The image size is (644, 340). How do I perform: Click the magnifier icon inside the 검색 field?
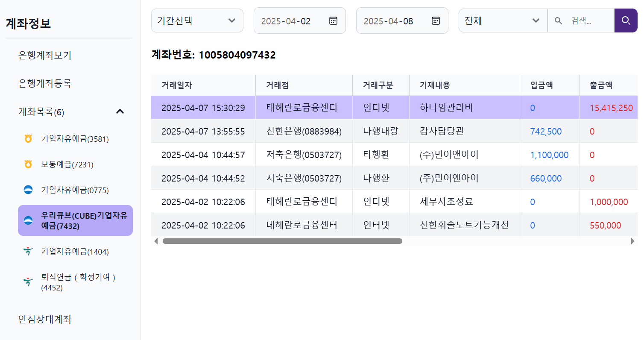pos(558,20)
